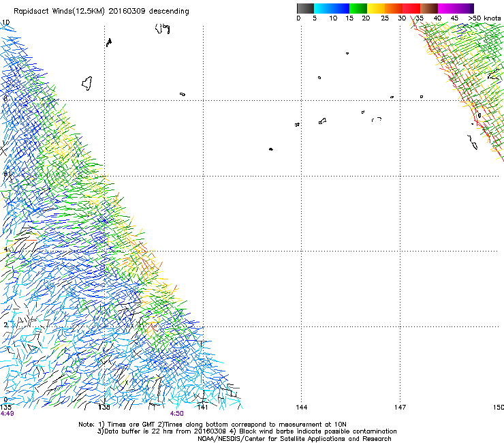The height and width of the screenshot is (443, 504).
Task: Click the dark purple 45-50 knots legend color
Action: [x=464, y=8]
